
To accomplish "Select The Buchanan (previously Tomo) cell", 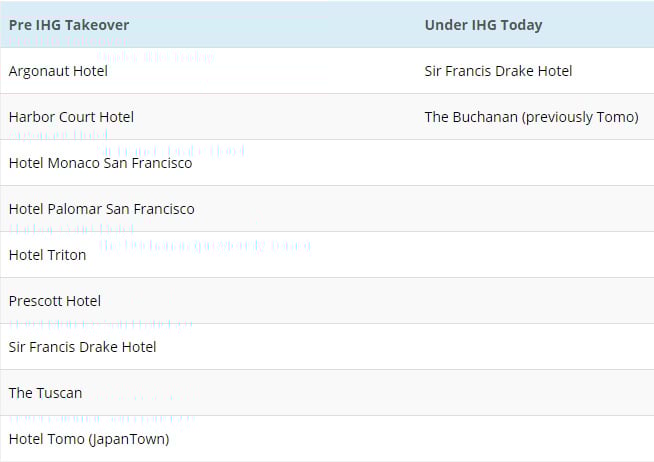I will coord(531,117).
